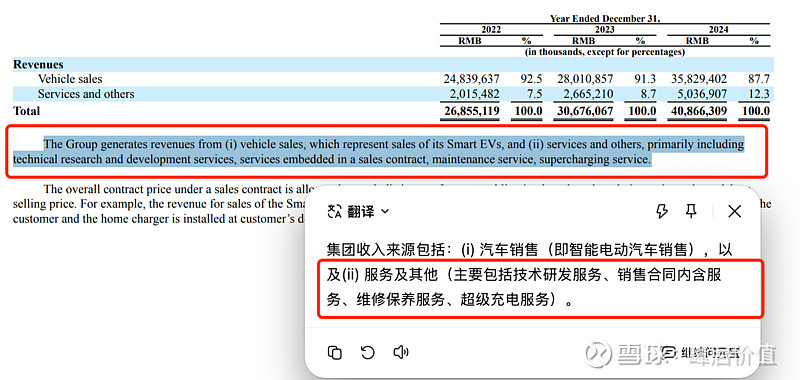Play the translation audio with the speaker icon
This screenshot has height=380, width=800.
point(401,352)
